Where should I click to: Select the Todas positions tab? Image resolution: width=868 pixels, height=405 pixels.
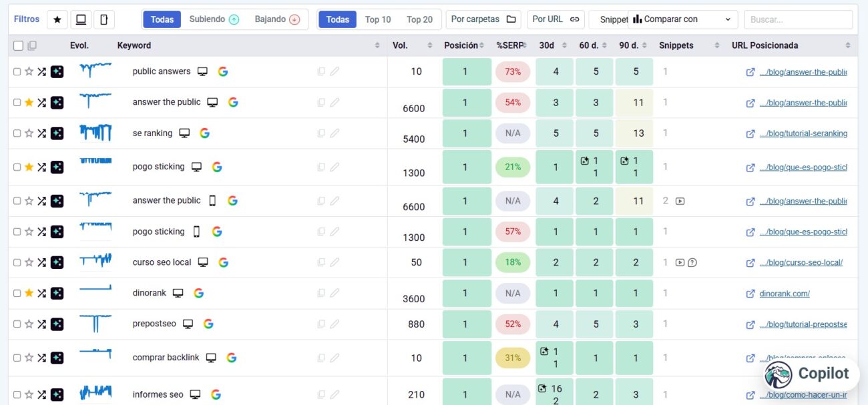pyautogui.click(x=338, y=19)
